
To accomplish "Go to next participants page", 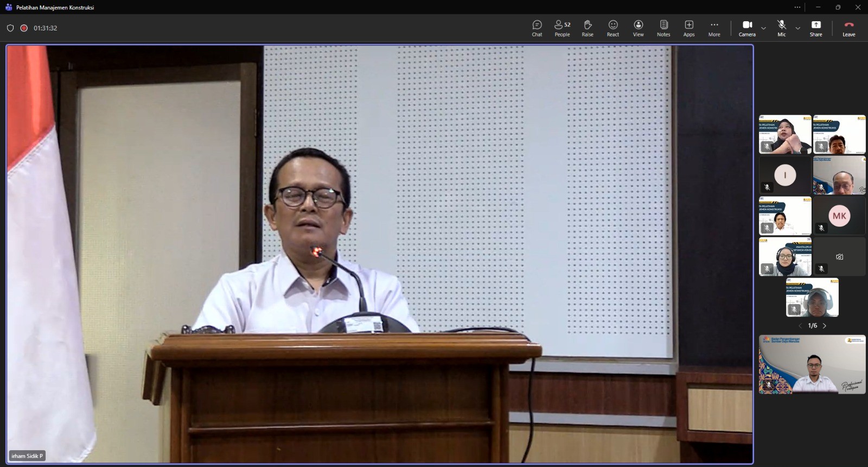I will click(825, 326).
